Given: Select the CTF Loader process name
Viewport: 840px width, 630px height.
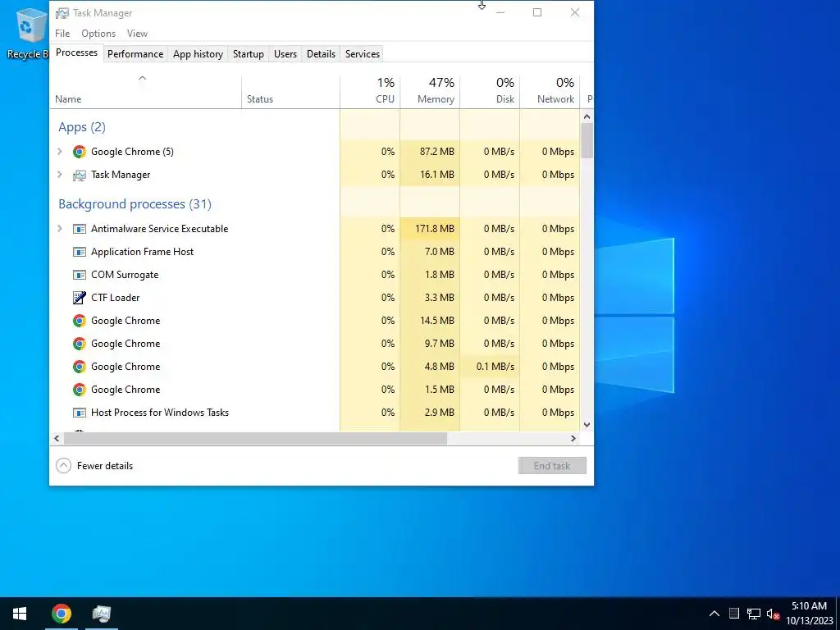Looking at the screenshot, I should [115, 297].
